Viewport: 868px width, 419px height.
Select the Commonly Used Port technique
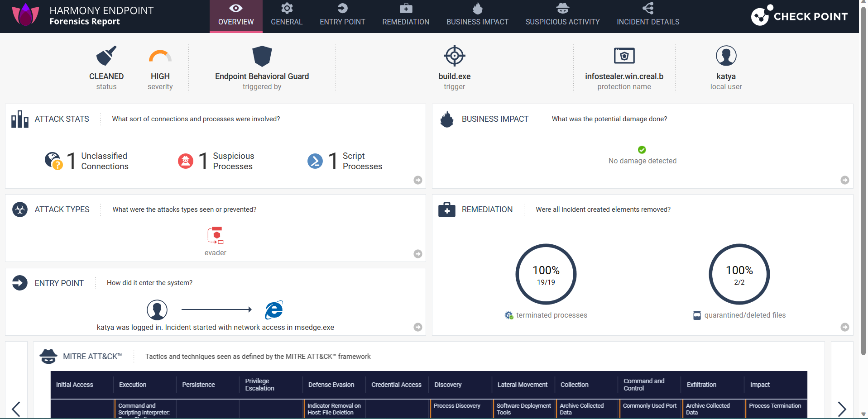650,406
